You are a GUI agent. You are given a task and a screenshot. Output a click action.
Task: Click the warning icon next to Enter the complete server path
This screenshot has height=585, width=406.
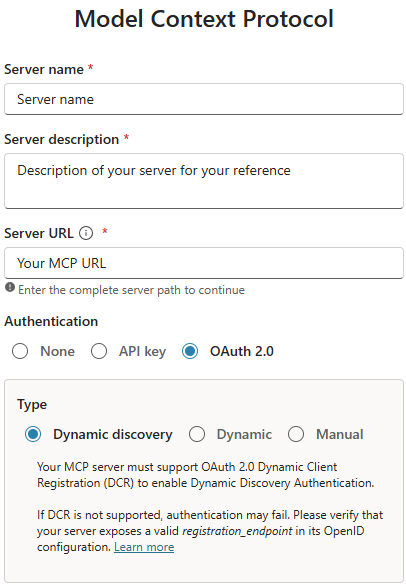click(x=10, y=288)
